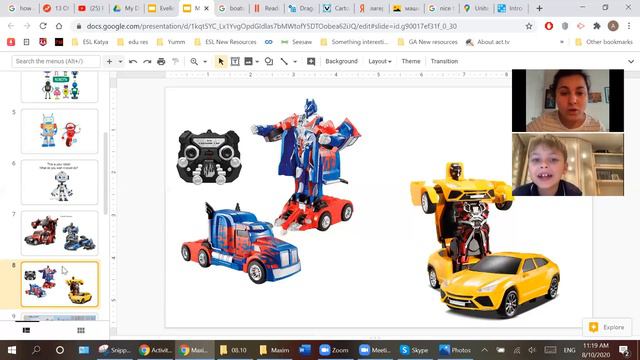Screen dimensions: 640x360
Task: Expand the line type dropdown arrow
Action: tap(295, 62)
